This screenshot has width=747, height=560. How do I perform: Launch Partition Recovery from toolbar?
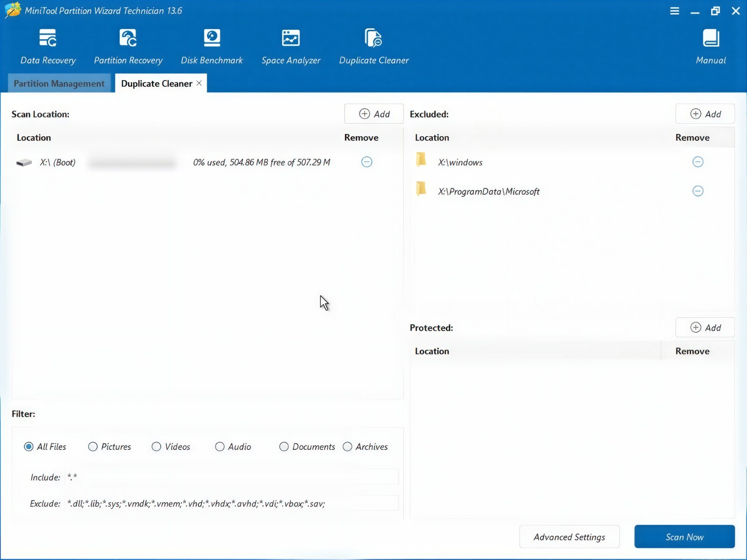click(128, 46)
